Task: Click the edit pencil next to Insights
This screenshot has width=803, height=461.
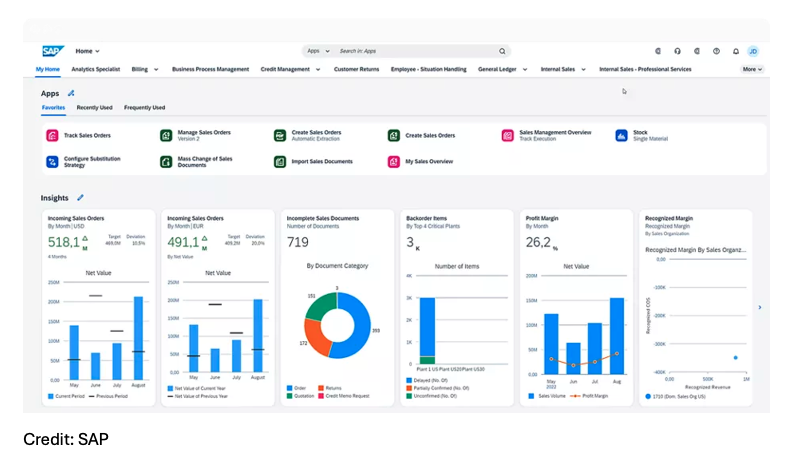Action: pos(80,198)
